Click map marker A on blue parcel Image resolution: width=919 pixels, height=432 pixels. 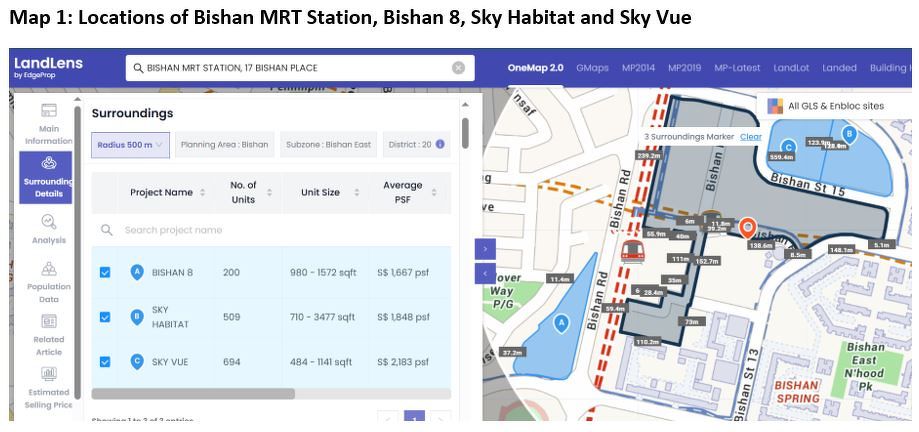tap(561, 323)
